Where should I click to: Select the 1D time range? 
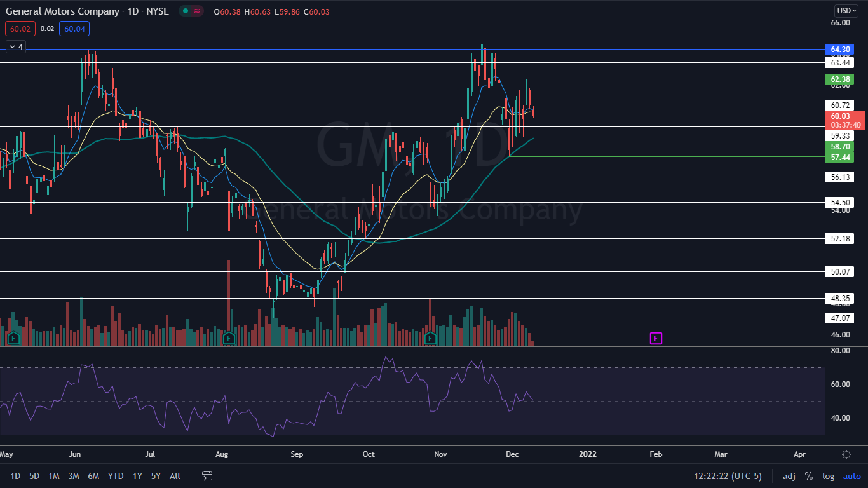click(15, 476)
